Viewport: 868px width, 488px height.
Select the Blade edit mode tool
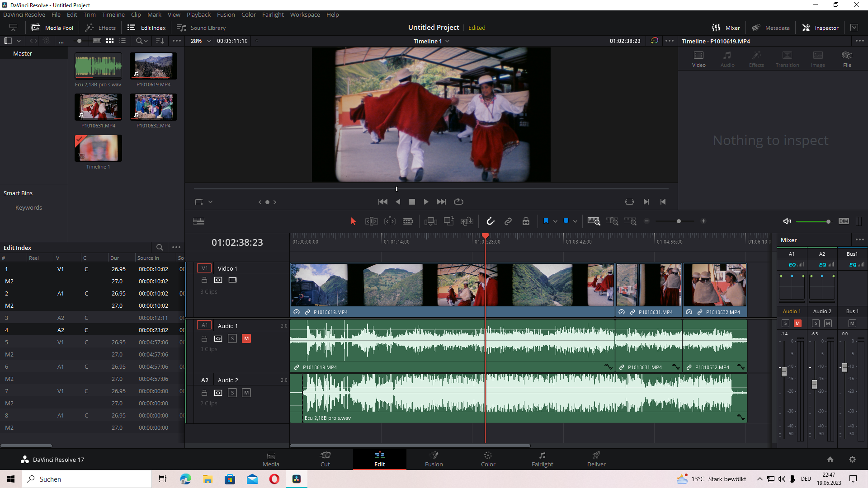tap(407, 221)
